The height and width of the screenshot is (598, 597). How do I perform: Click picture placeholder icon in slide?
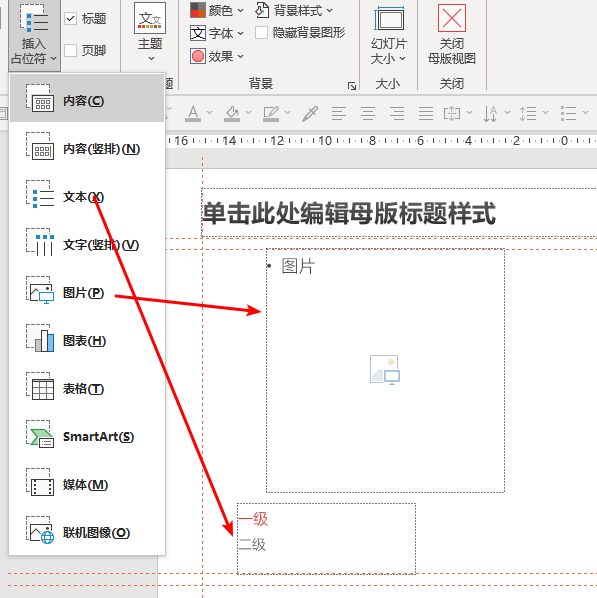pyautogui.click(x=385, y=370)
